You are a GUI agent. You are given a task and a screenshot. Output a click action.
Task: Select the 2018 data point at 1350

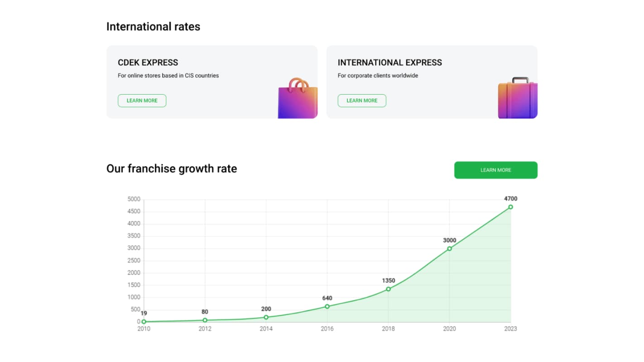388,289
